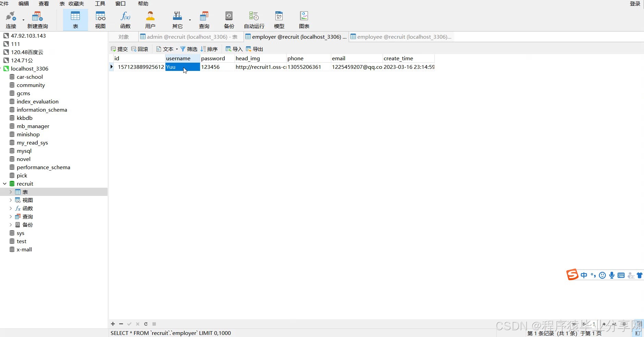Open the 查询 queries toolbar button

click(x=204, y=20)
